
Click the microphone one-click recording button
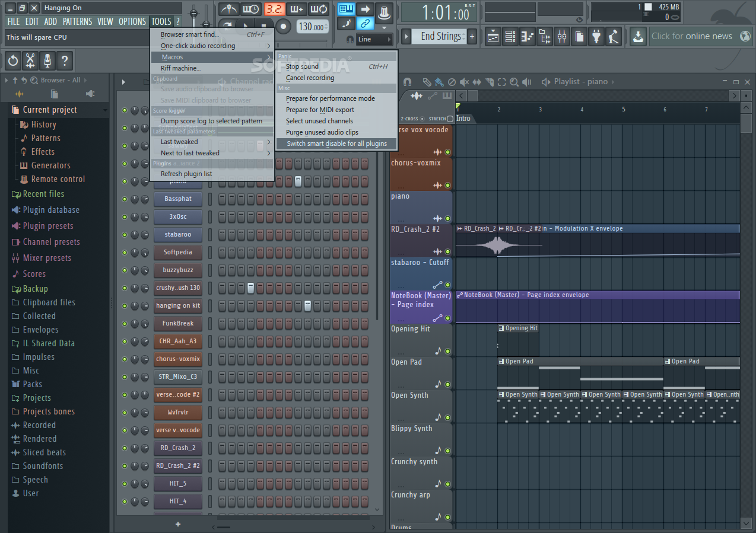[x=47, y=60]
